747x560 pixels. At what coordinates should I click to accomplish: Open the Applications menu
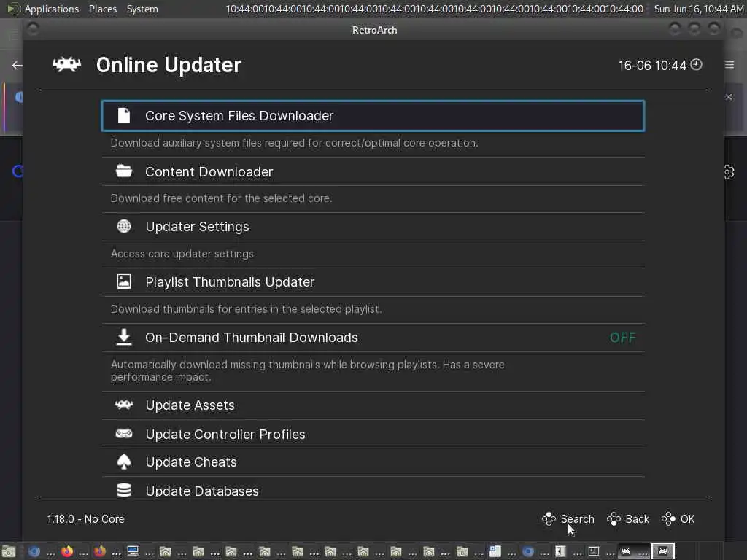pyautogui.click(x=52, y=9)
